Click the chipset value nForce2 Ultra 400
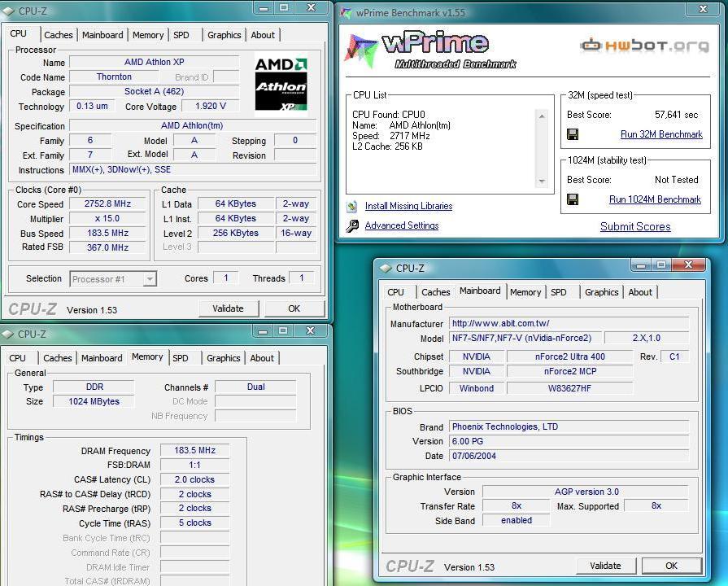Image resolution: width=728 pixels, height=586 pixels. point(570,357)
